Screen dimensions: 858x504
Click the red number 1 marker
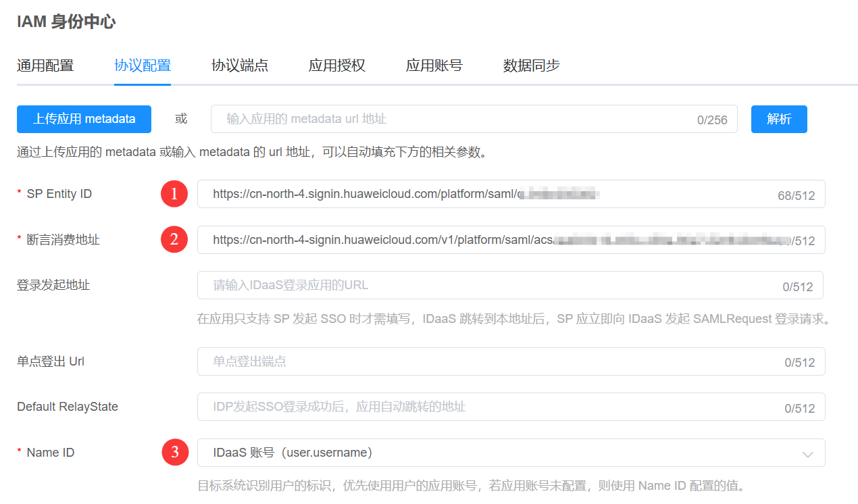[174, 194]
